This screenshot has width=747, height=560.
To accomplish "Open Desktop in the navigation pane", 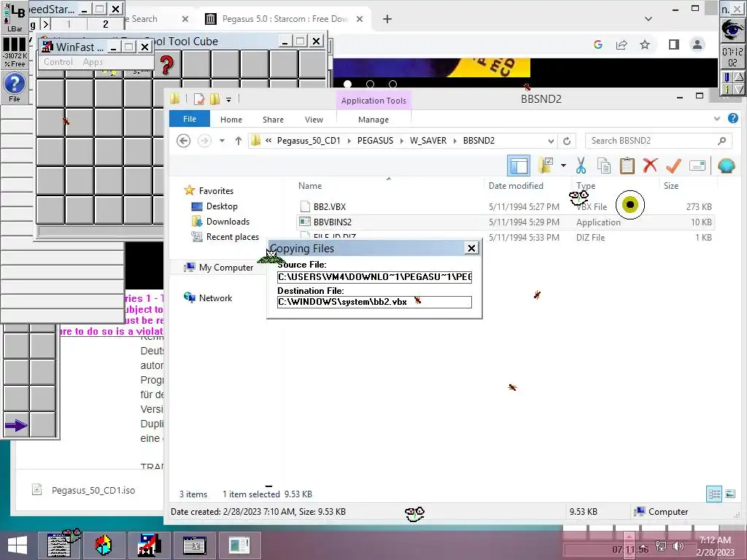I will [222, 206].
